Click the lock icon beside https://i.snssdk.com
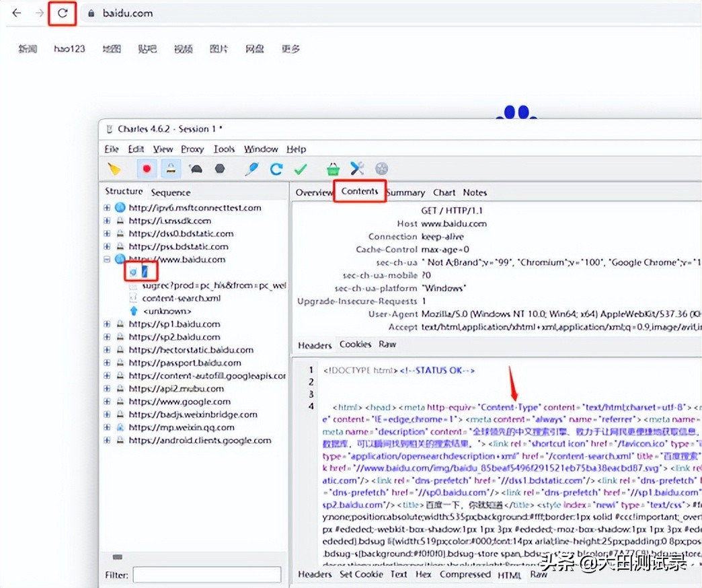Viewport: 702px width, 588px height. click(120, 221)
